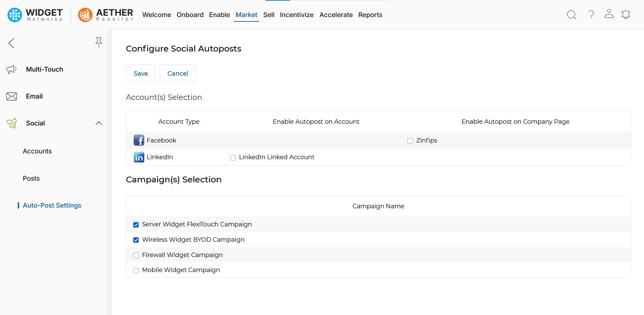The height and width of the screenshot is (315, 644).
Task: Collapse the Social menu chevron
Action: [99, 123]
